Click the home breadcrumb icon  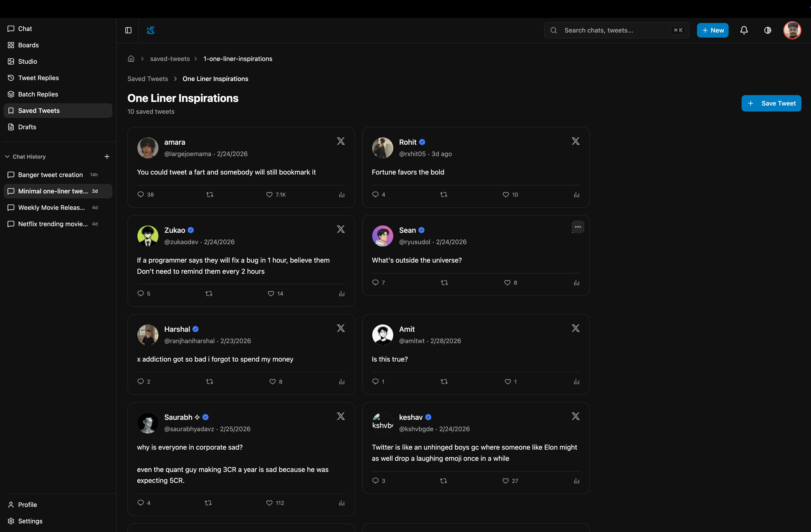click(x=131, y=59)
